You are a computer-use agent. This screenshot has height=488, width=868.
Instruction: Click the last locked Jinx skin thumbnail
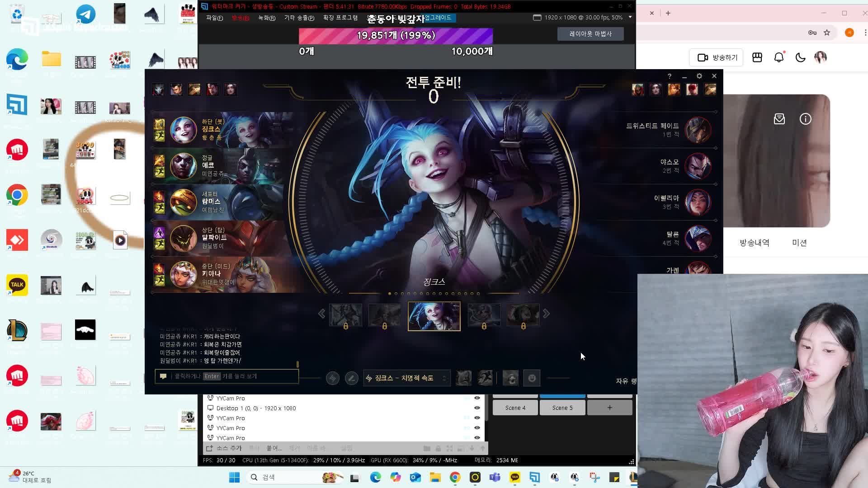coord(523,315)
